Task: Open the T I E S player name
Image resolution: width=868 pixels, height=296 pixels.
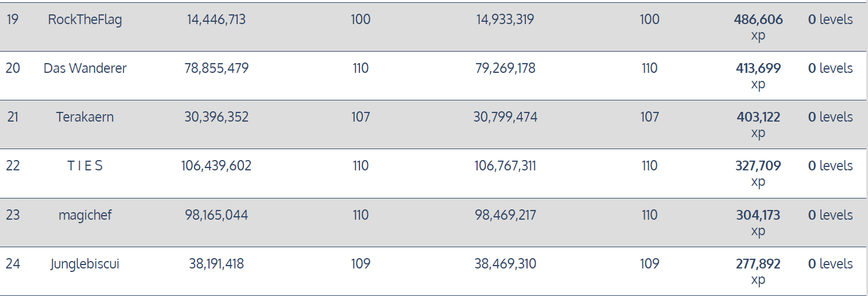Action: (x=85, y=166)
